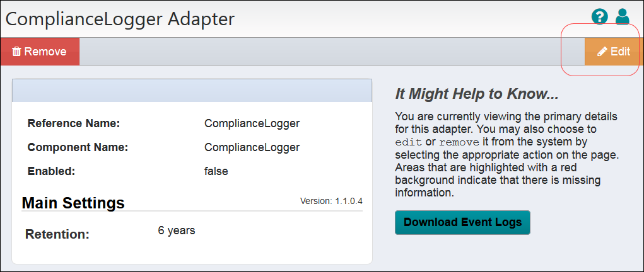Click the Main Settings heading
Viewport: 644px width, 272px height.
point(73,203)
